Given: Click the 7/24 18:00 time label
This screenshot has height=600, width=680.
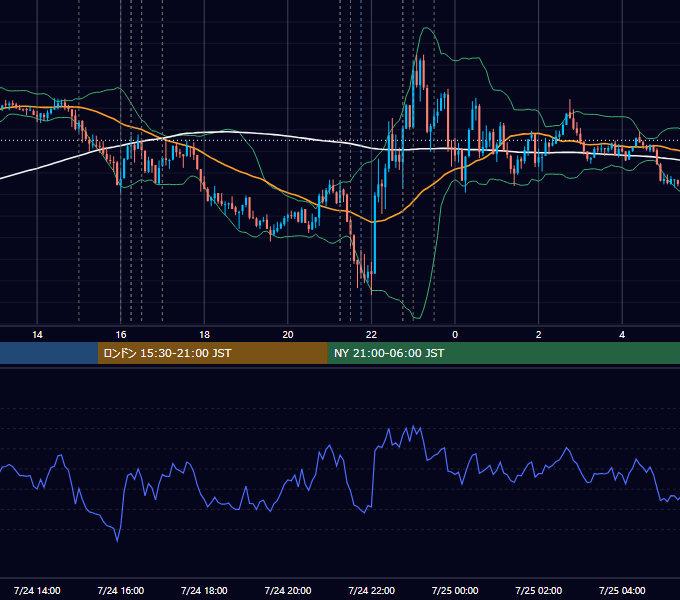Looking at the screenshot, I should pyautogui.click(x=204, y=590).
